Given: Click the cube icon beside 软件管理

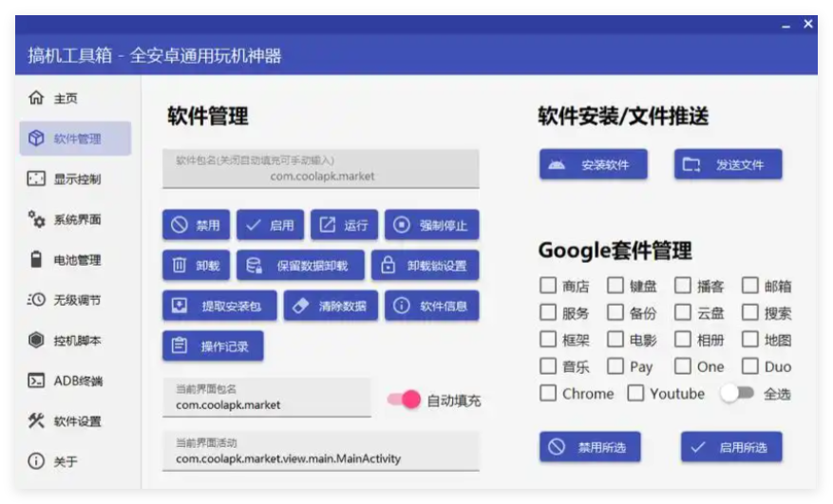Looking at the screenshot, I should [36, 138].
